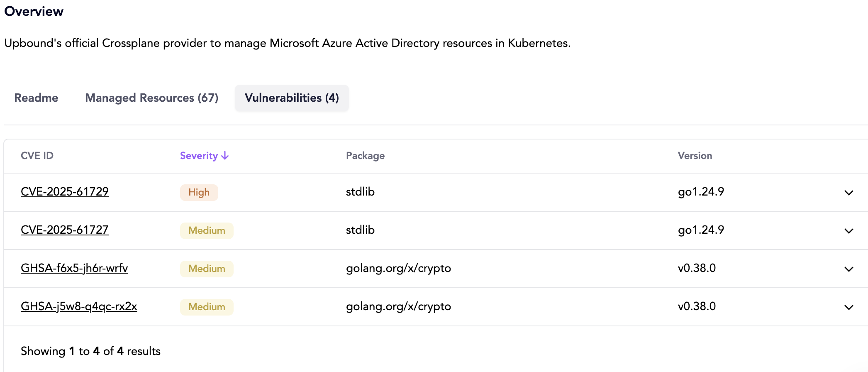The height and width of the screenshot is (372, 868).
Task: Click the Package column header
Action: [365, 156]
